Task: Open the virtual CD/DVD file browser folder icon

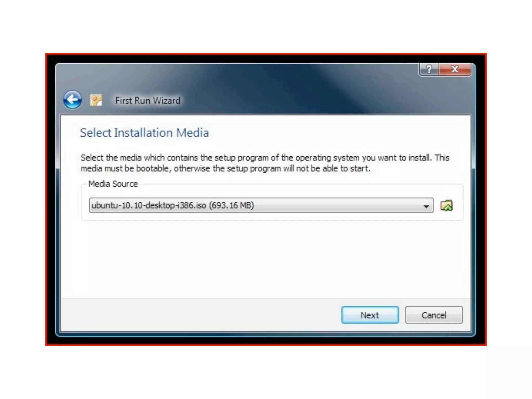Action: pos(447,205)
